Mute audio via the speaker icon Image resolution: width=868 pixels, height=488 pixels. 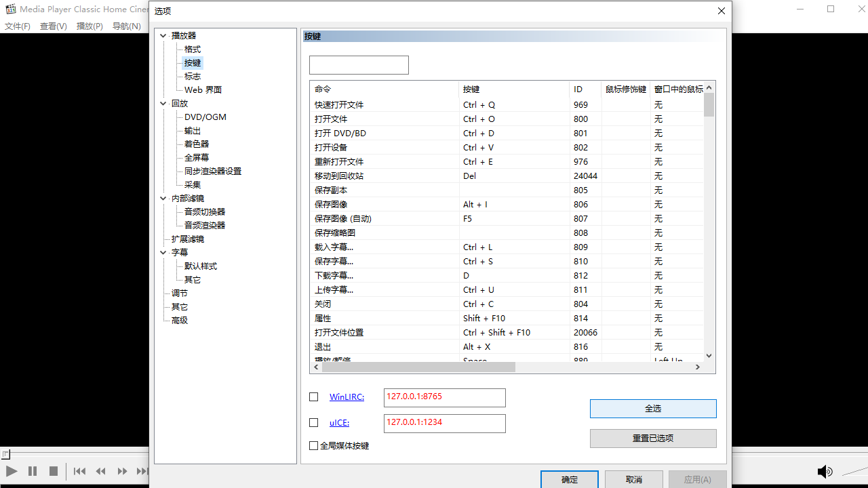tap(825, 471)
